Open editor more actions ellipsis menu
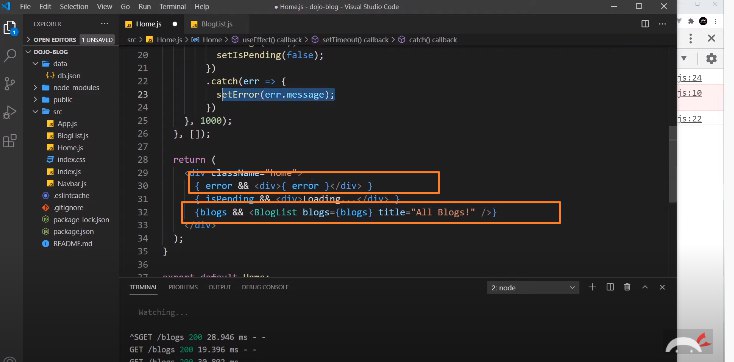 [x=662, y=24]
